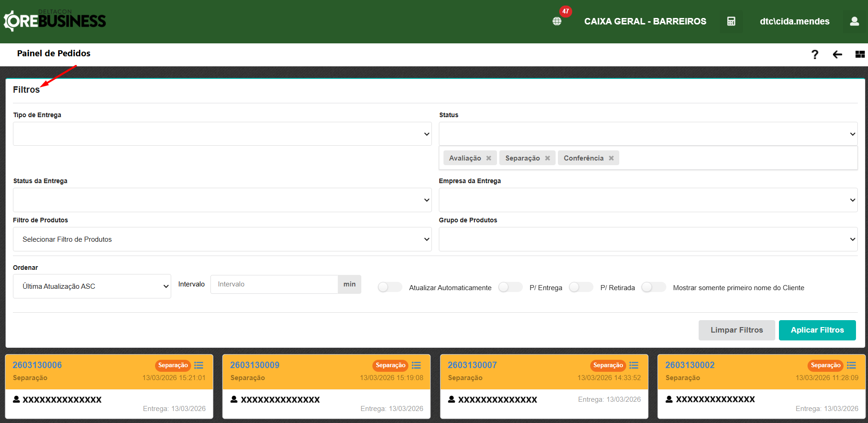Open list icon on order 2603130006
The height and width of the screenshot is (423, 868).
(199, 365)
